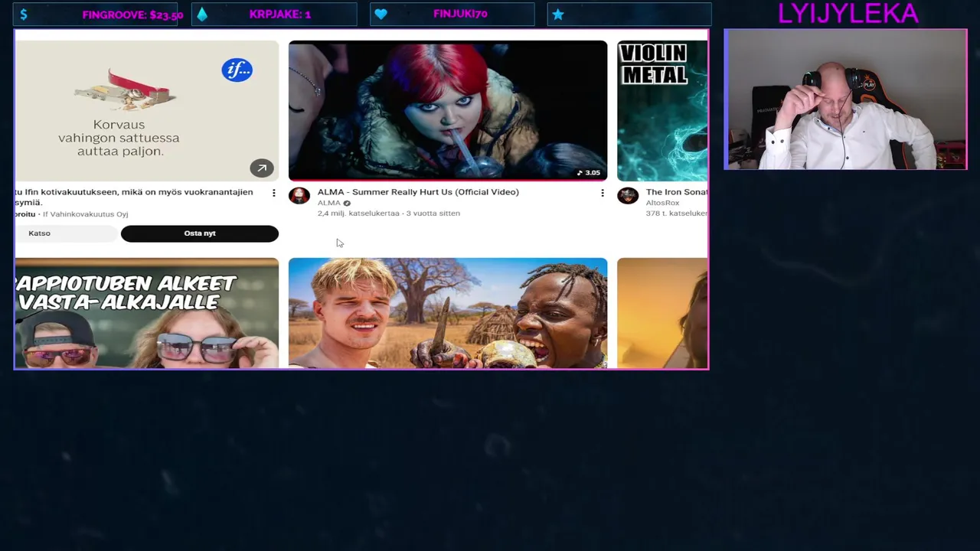Open the golden sunset video thumbnail
980x551 pixels.
coord(662,313)
